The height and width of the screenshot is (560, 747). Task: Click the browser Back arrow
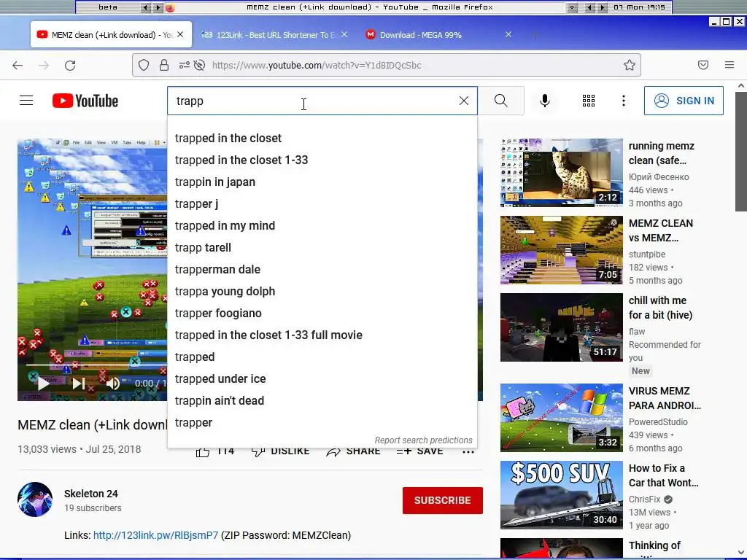[x=18, y=65]
